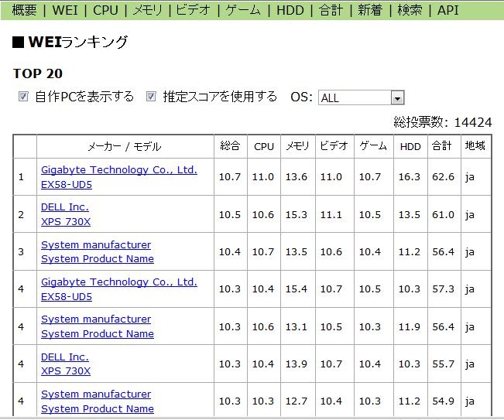Click the CPU column header in table
Viewport: 504px width, 420px height.
(264, 146)
